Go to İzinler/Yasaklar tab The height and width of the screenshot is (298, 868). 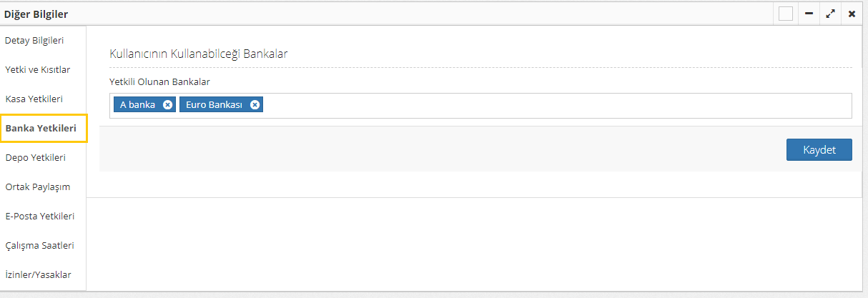(x=38, y=274)
